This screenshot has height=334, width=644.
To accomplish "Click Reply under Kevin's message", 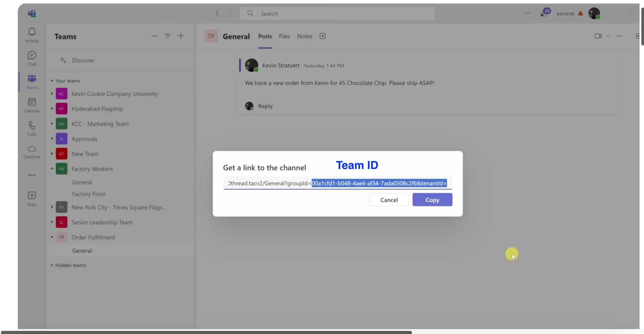I will tap(265, 106).
